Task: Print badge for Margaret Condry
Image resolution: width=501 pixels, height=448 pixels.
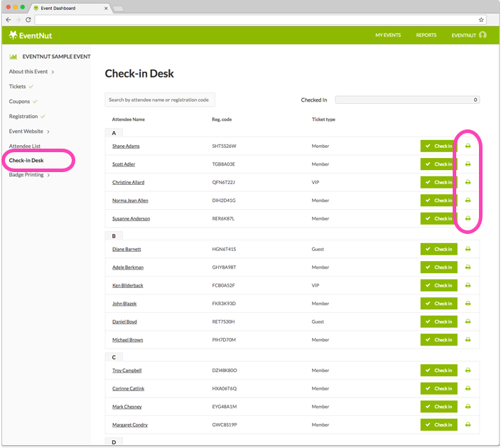Action: [468, 425]
